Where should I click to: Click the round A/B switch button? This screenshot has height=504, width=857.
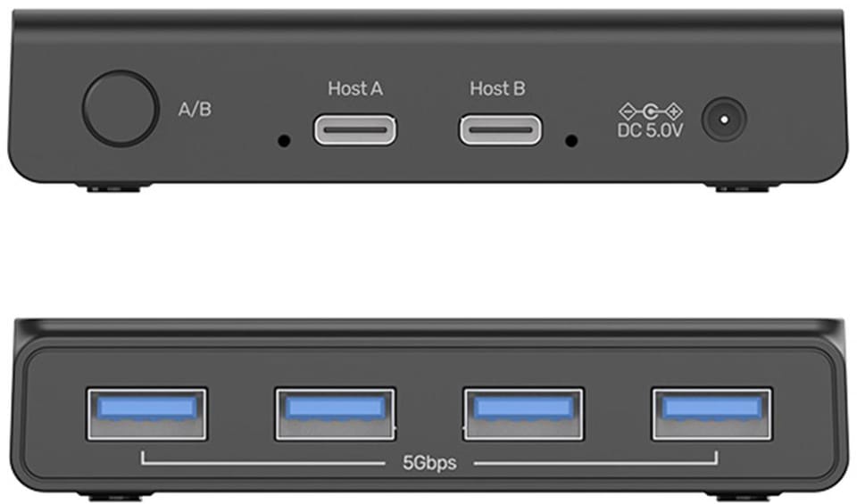121,109
